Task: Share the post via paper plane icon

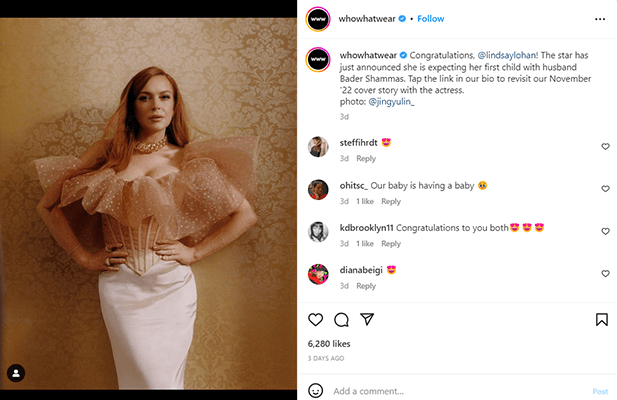Action: [x=367, y=320]
